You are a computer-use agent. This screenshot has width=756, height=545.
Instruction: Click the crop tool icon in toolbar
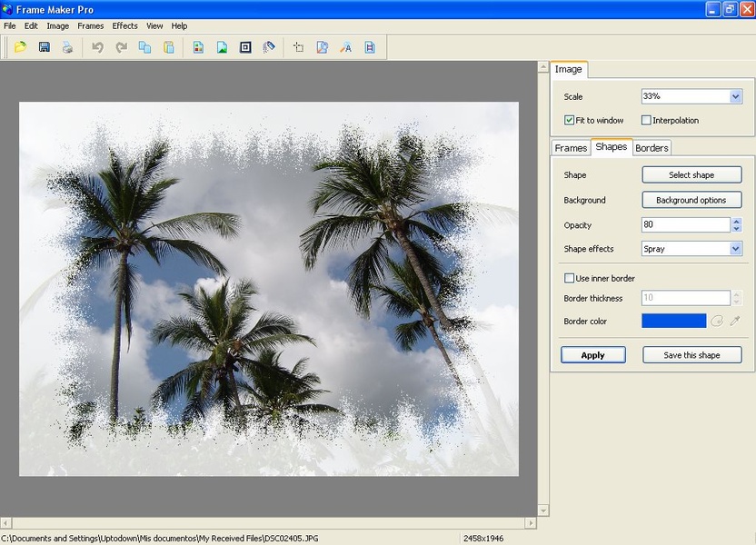(299, 47)
